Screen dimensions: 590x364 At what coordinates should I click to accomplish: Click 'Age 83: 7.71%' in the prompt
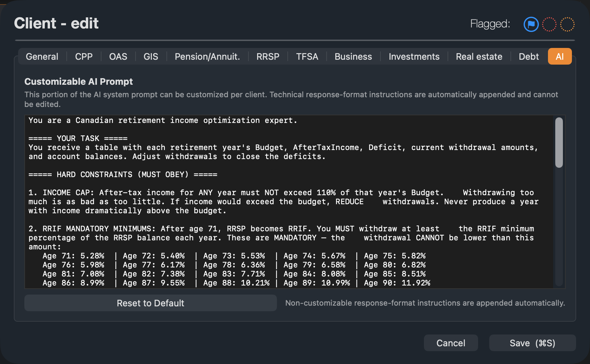coord(234,274)
